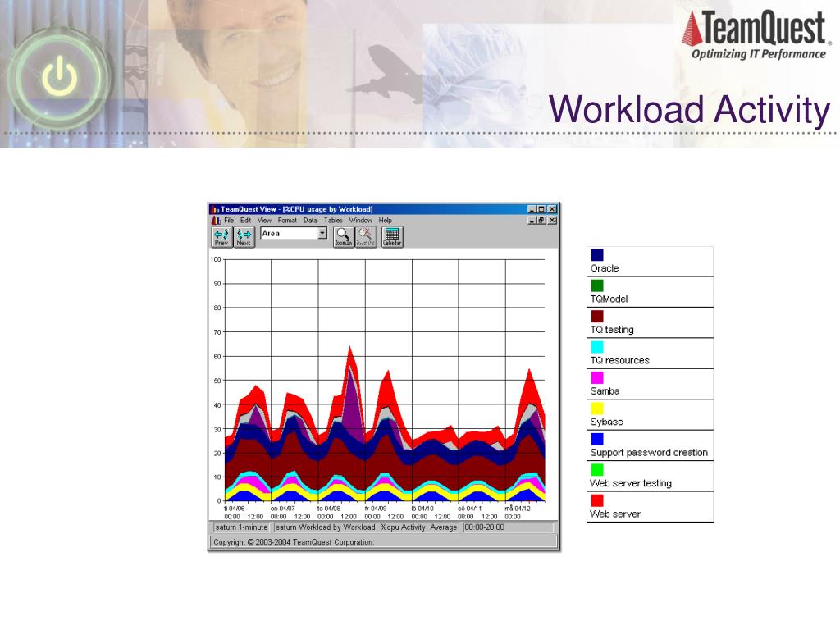
Task: Select the Web server legend label
Action: tap(615, 514)
